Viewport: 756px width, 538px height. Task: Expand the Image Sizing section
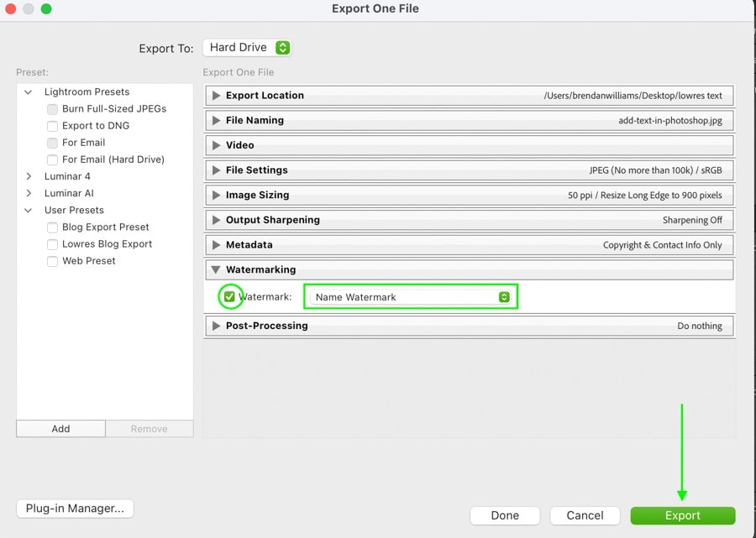[217, 195]
